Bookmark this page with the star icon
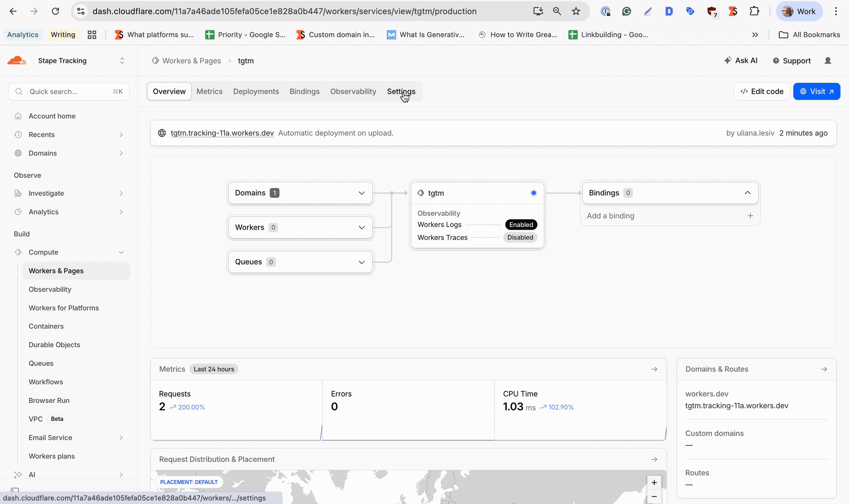This screenshot has width=849, height=504. pos(576,11)
